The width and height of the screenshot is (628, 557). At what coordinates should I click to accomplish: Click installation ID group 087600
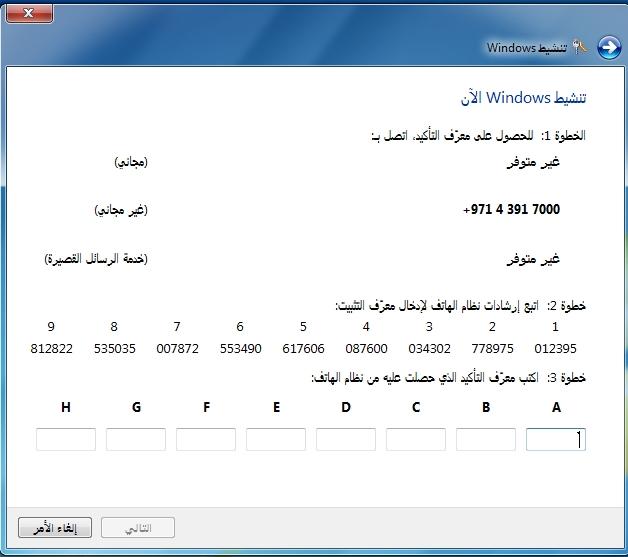pos(366,348)
